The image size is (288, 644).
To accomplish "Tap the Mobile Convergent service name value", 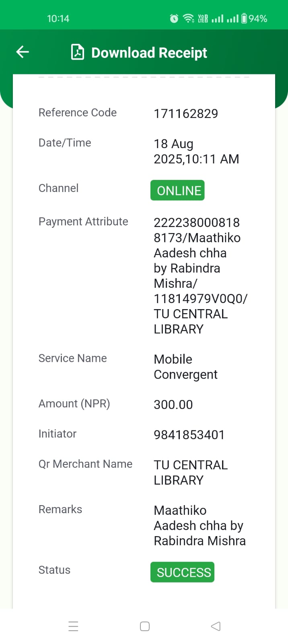I will coord(185,367).
